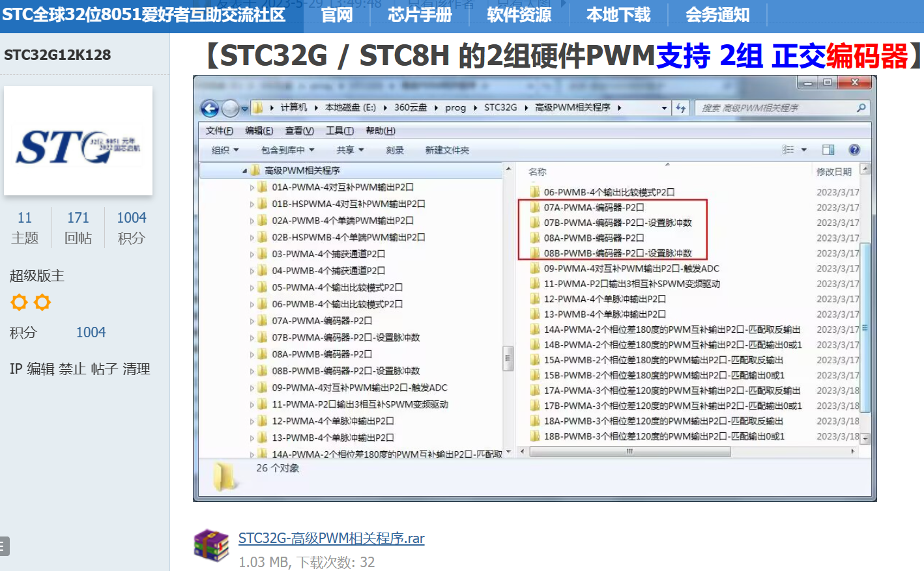Click the Explorer back navigation arrow
The image size is (924, 571).
(x=210, y=108)
